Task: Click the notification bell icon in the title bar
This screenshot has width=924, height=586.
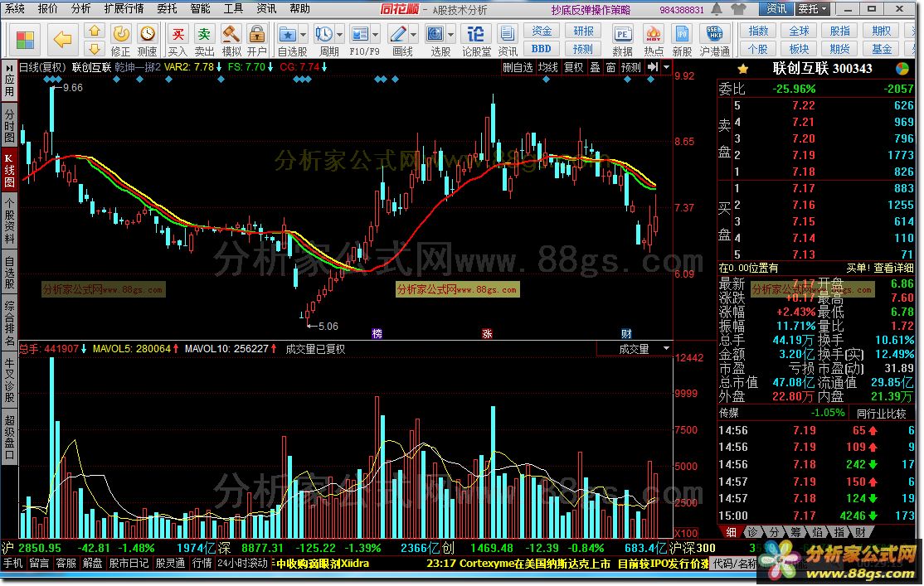Action: pyautogui.click(x=717, y=9)
